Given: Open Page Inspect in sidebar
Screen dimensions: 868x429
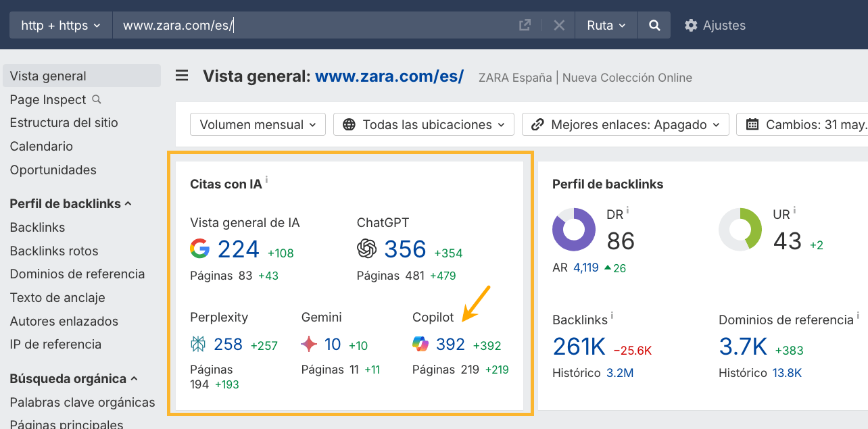Looking at the screenshot, I should 48,99.
